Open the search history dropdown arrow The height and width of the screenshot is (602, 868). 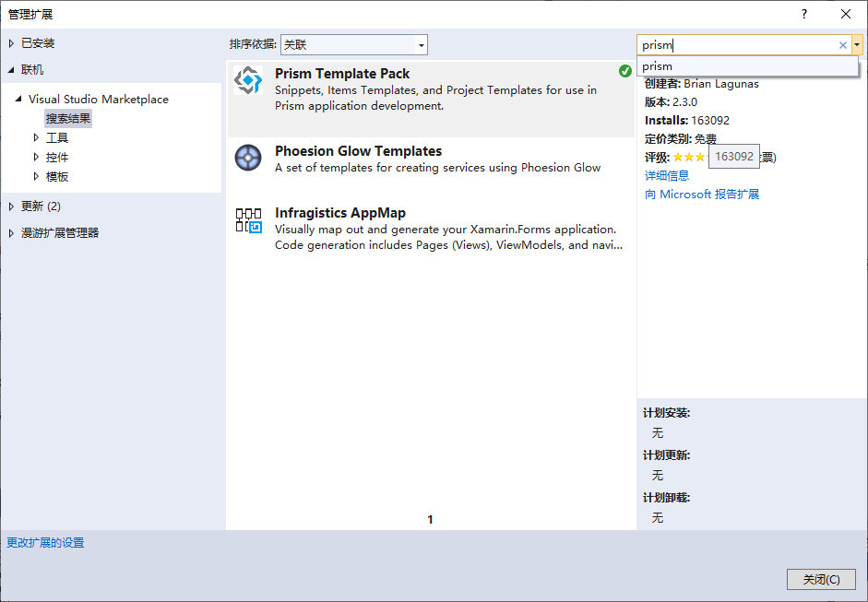[857, 45]
